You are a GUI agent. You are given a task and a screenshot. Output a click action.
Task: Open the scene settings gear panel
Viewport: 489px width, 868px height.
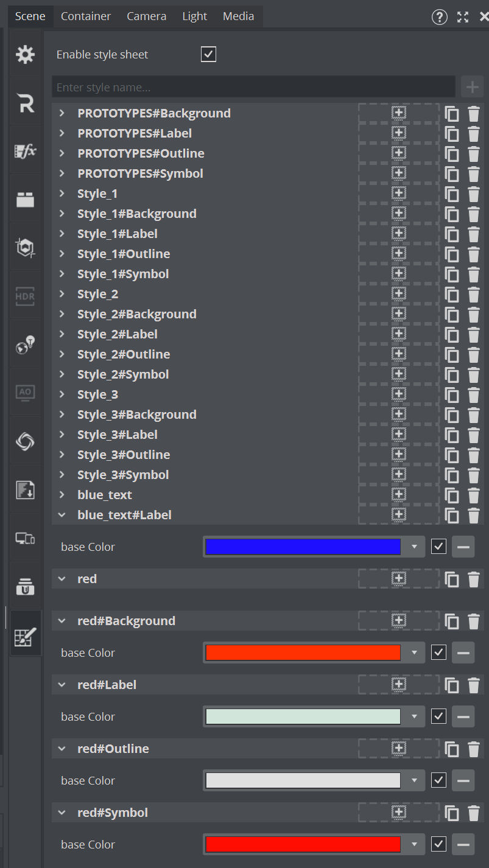tap(25, 55)
